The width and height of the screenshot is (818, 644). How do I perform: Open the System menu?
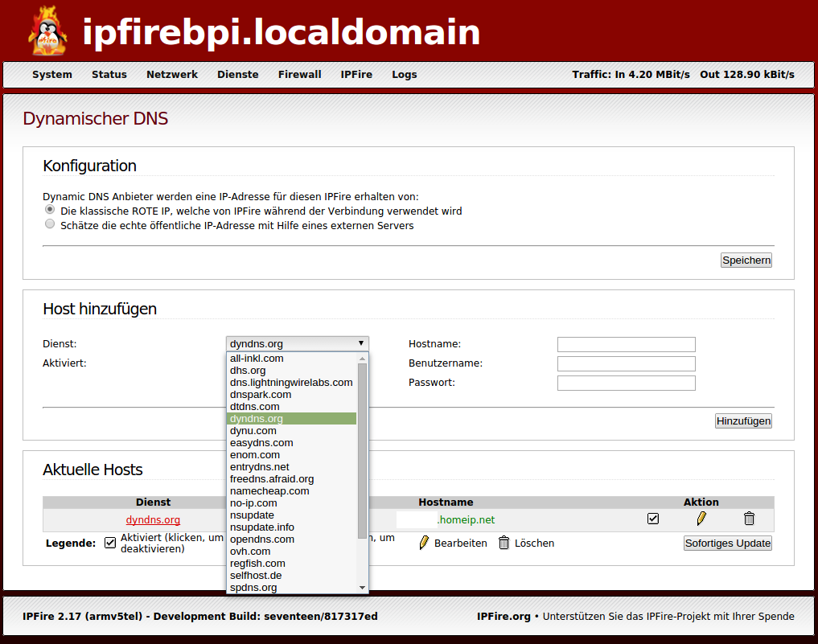[52, 75]
